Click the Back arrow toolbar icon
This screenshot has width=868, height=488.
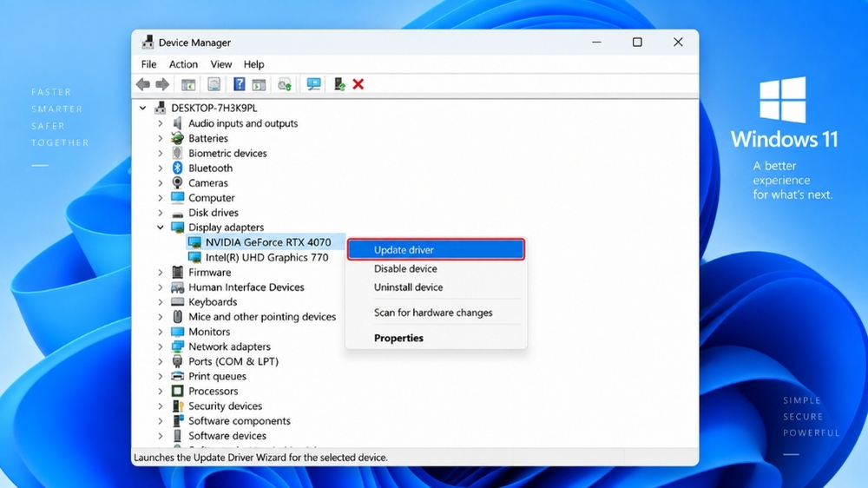[x=143, y=84]
